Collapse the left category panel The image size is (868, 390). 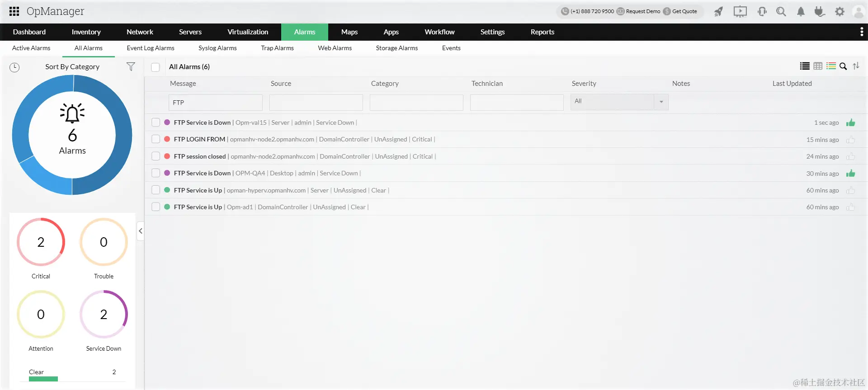click(141, 231)
